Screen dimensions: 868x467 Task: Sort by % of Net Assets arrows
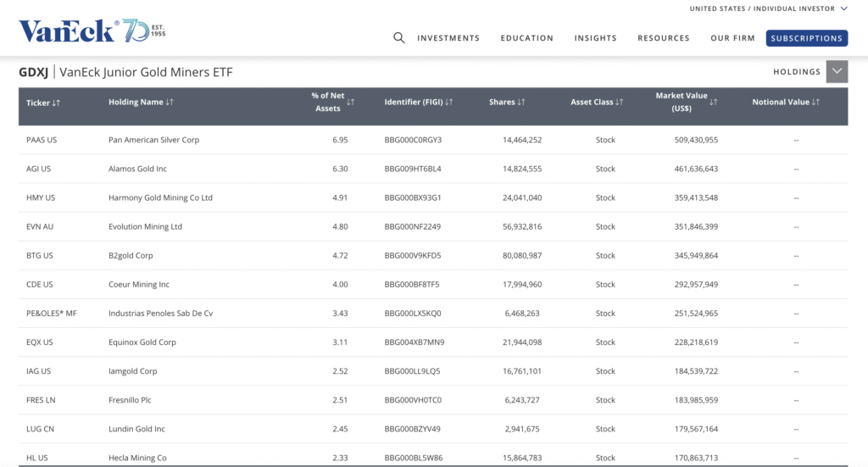[x=351, y=103]
